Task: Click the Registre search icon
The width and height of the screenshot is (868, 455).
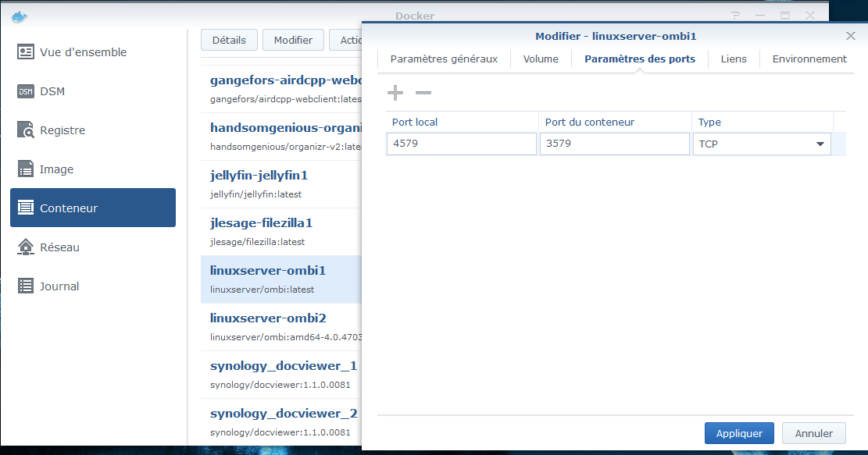Action: 26,130
